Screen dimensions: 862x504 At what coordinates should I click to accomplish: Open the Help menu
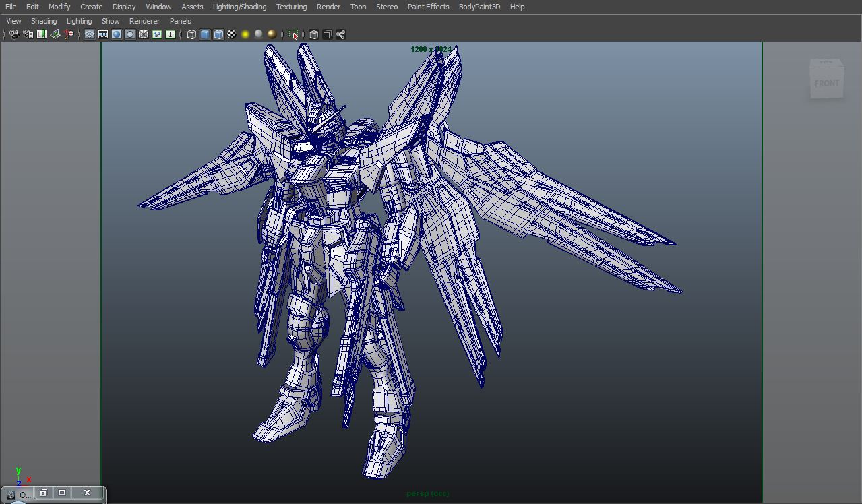(x=517, y=7)
